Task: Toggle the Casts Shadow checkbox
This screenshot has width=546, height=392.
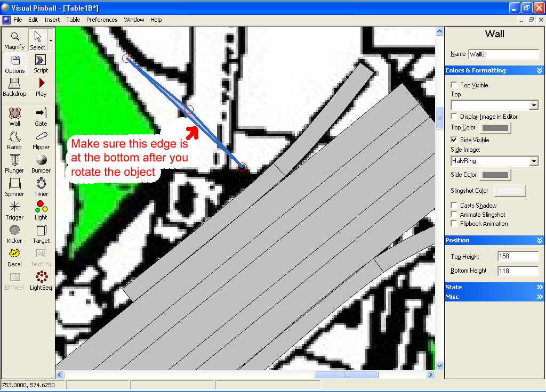Action: pos(454,206)
